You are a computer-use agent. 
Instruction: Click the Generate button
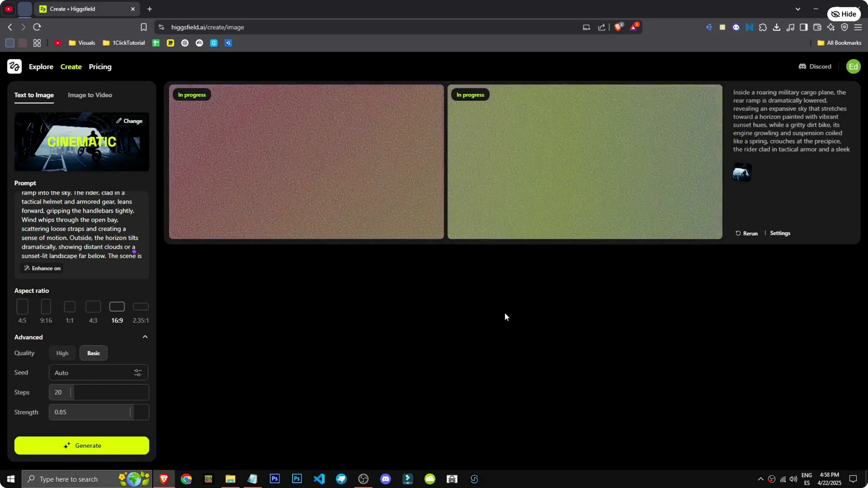tap(81, 446)
